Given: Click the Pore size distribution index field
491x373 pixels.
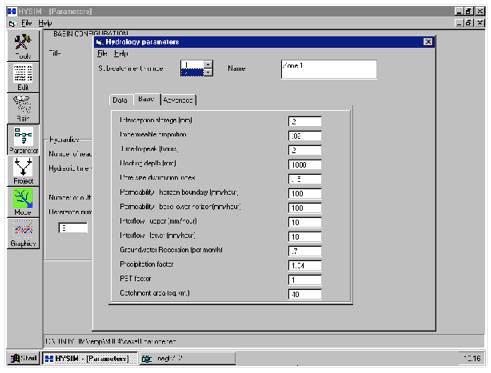Looking at the screenshot, I should click(305, 179).
